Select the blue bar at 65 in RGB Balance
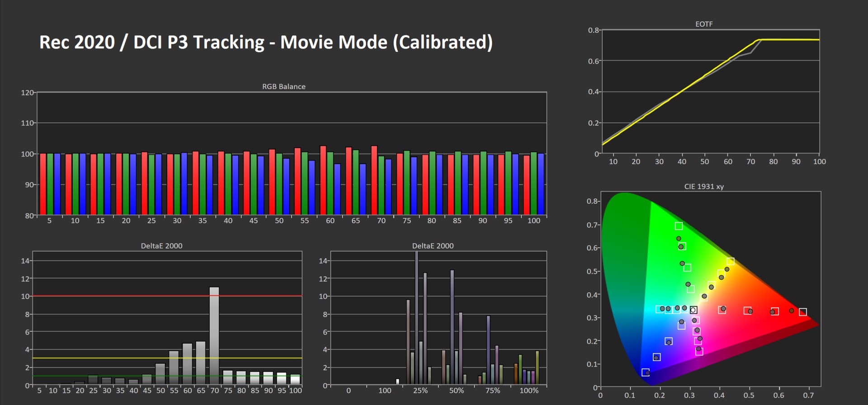The width and height of the screenshot is (868, 405). (x=363, y=189)
